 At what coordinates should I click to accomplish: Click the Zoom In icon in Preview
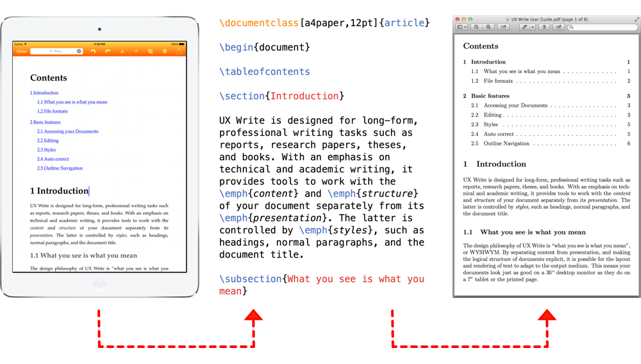point(488,27)
